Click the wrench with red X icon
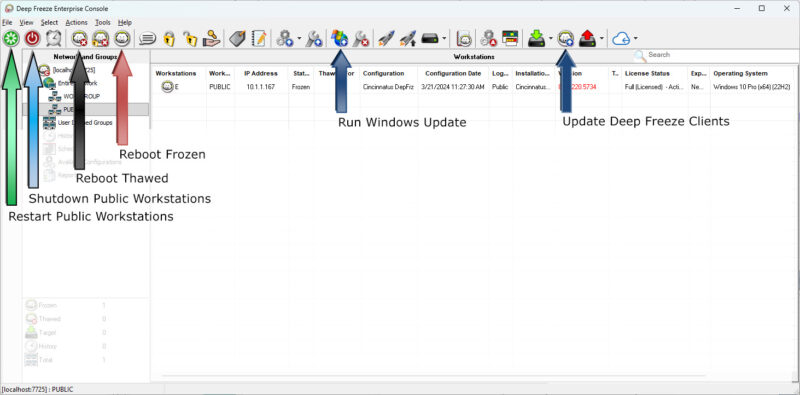The width and height of the screenshot is (800, 395). coord(361,38)
